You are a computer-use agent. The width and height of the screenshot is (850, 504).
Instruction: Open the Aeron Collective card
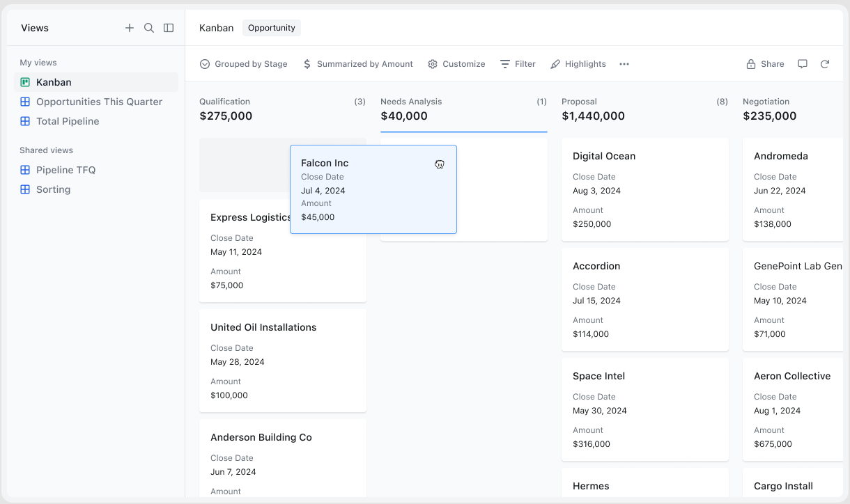coord(793,409)
